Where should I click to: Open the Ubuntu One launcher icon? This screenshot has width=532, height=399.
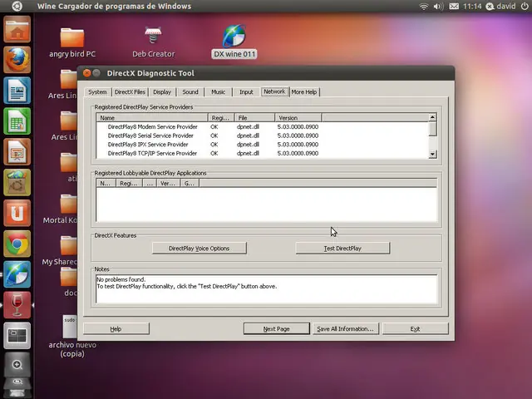tap(17, 213)
